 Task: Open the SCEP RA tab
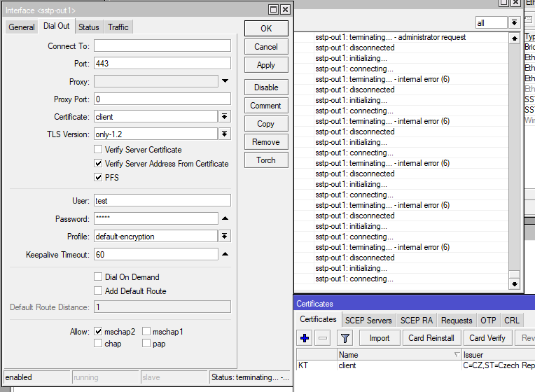(416, 321)
